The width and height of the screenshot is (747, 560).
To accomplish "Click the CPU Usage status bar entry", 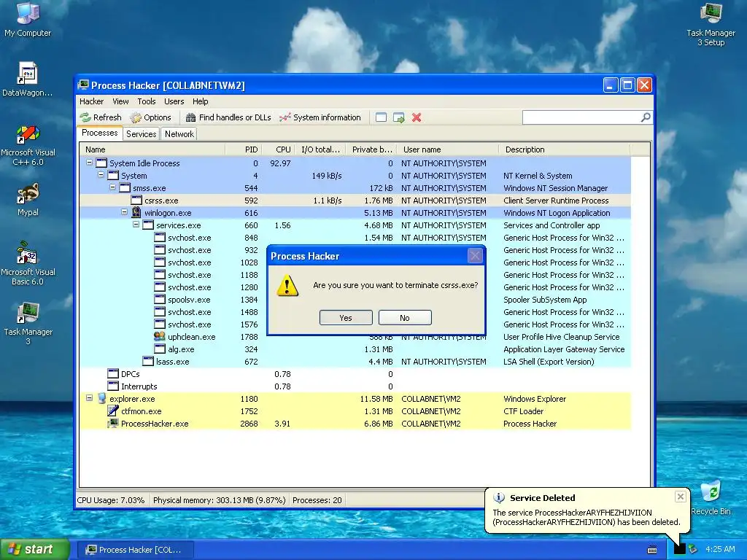I will point(111,500).
